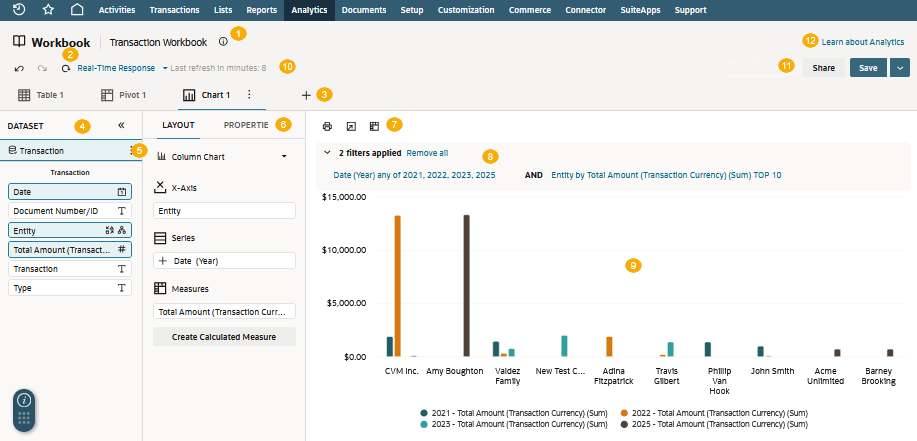Click the print chart icon
This screenshot has height=441, width=917.
pyautogui.click(x=328, y=126)
